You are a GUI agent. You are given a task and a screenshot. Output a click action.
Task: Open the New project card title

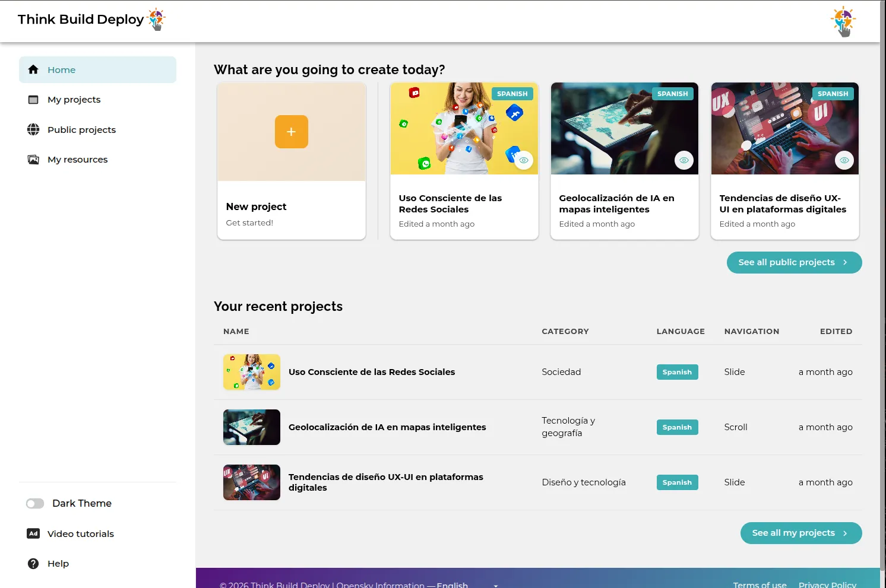click(257, 206)
